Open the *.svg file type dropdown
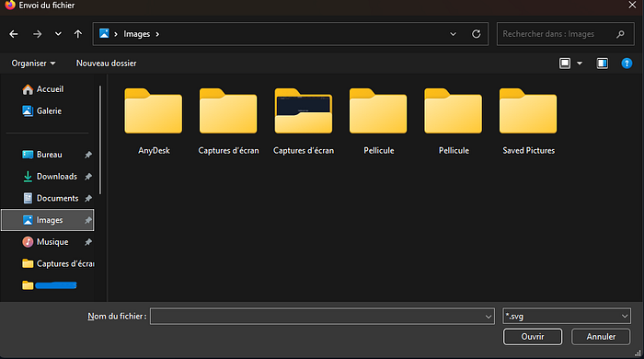 point(567,317)
